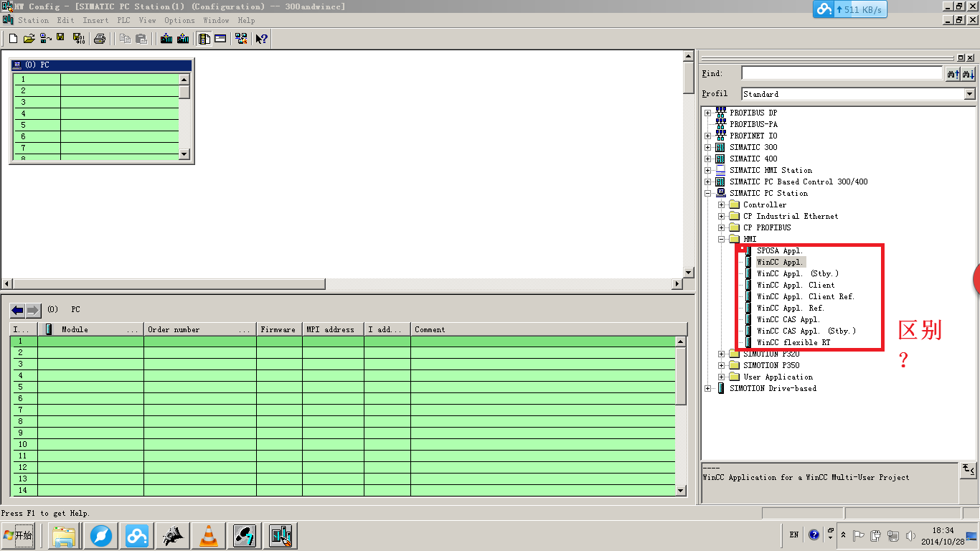Viewport: 980px width, 551px height.
Task: Open the Window menu
Action: (216, 20)
